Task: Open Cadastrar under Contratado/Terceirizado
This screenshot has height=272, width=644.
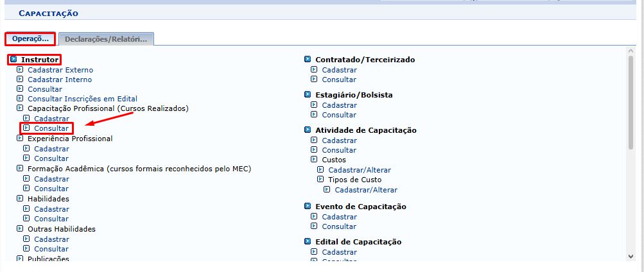Action: [339, 70]
